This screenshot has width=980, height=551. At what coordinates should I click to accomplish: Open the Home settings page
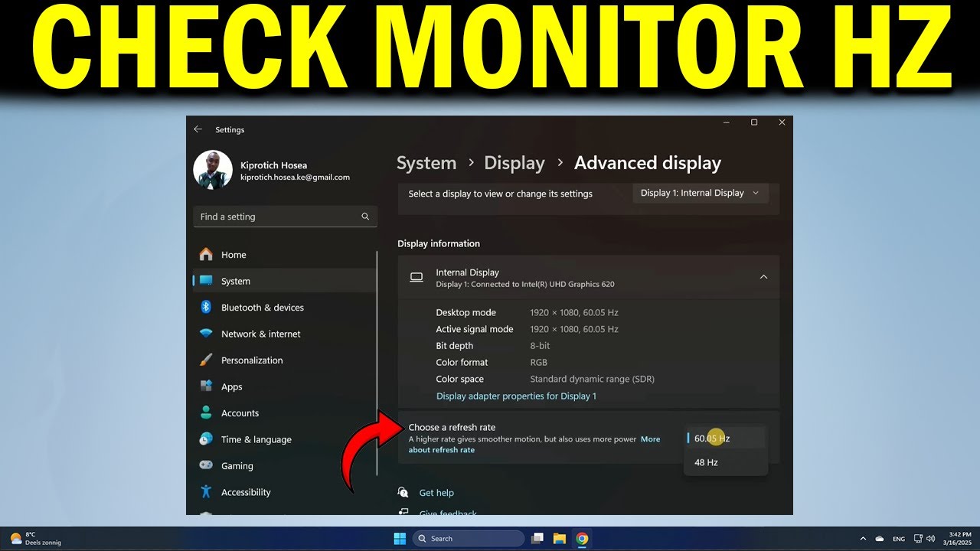point(285,255)
